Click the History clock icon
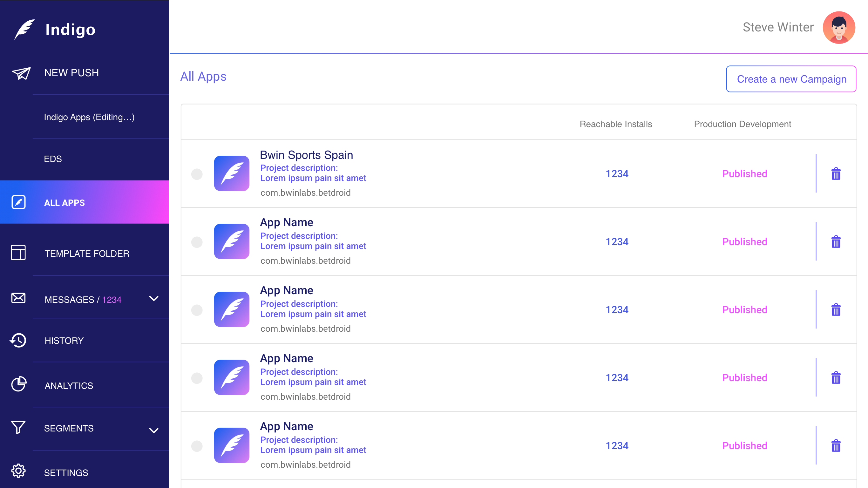Image resolution: width=868 pixels, height=488 pixels. click(x=18, y=340)
